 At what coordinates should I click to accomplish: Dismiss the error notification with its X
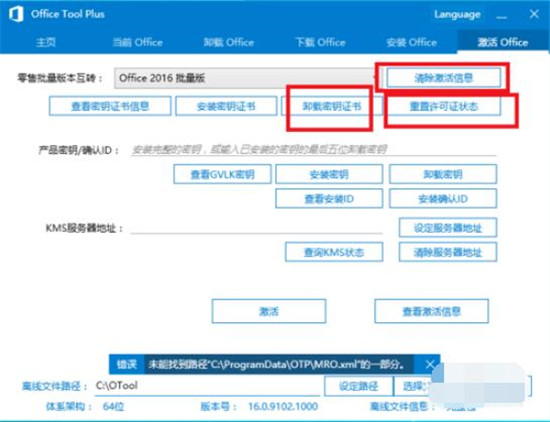pos(430,364)
